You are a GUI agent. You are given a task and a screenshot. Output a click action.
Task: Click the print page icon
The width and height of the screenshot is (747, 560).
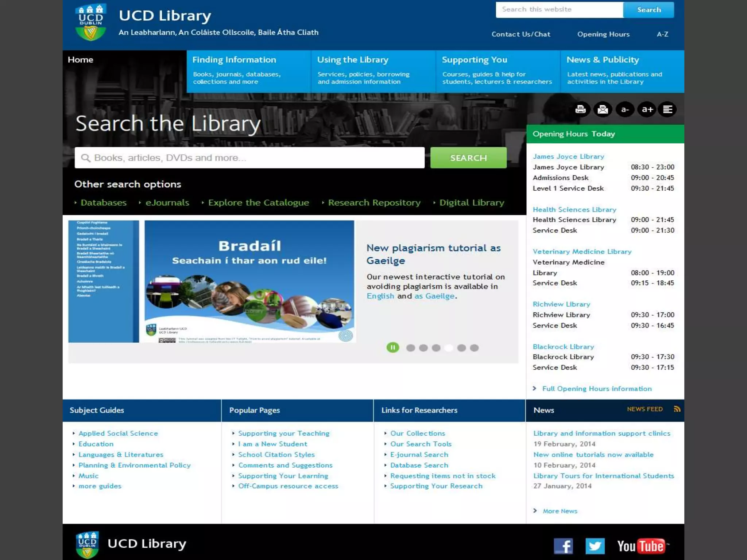[580, 109]
